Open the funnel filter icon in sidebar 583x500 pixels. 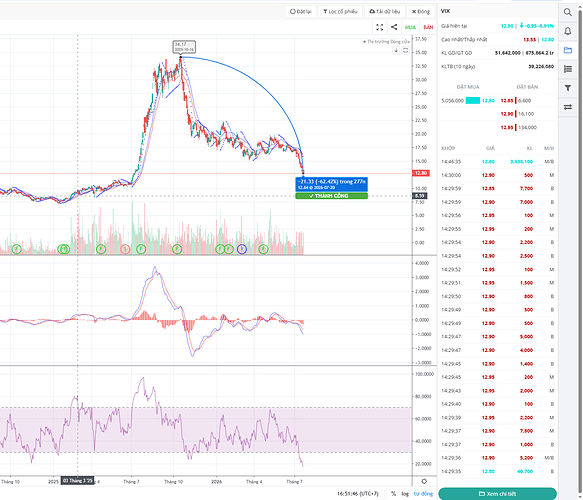(567, 88)
